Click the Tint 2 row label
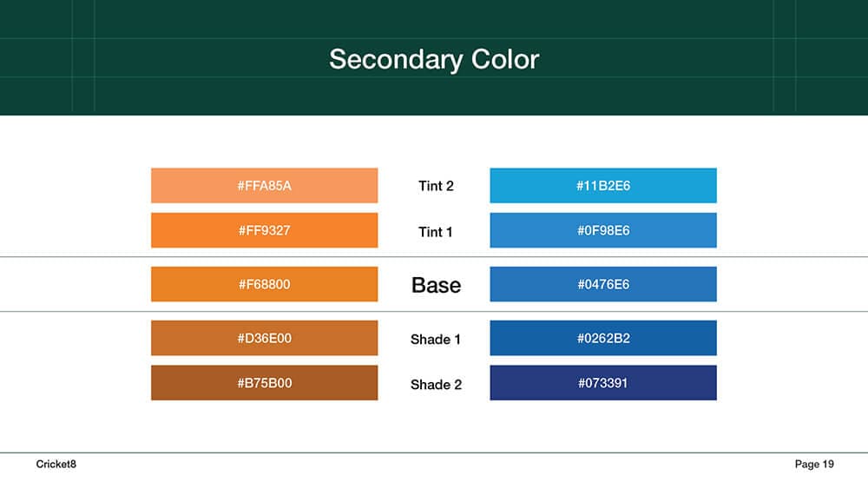The height and width of the screenshot is (489, 868). (436, 186)
